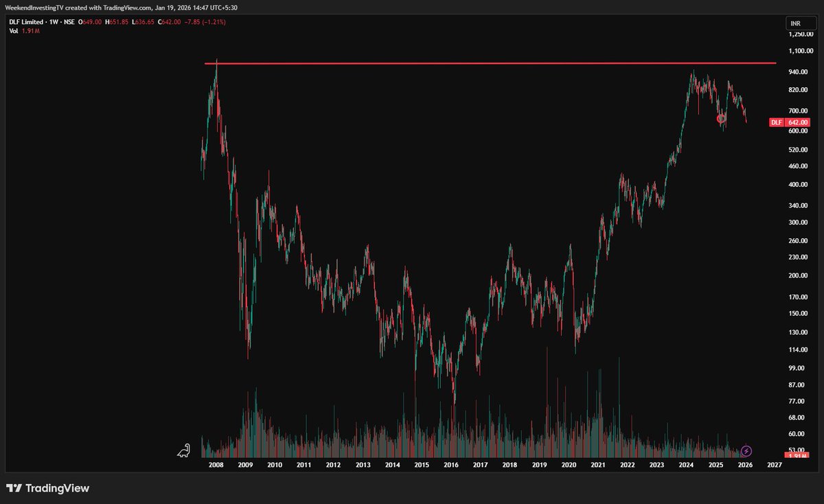The width and height of the screenshot is (824, 504).
Task: Click the 2008 label on time axis
Action: point(216,465)
